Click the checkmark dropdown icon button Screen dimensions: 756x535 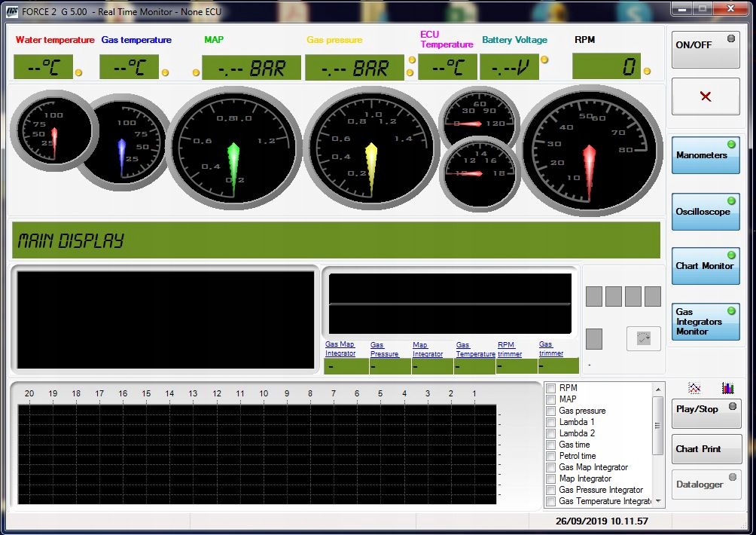(x=643, y=339)
